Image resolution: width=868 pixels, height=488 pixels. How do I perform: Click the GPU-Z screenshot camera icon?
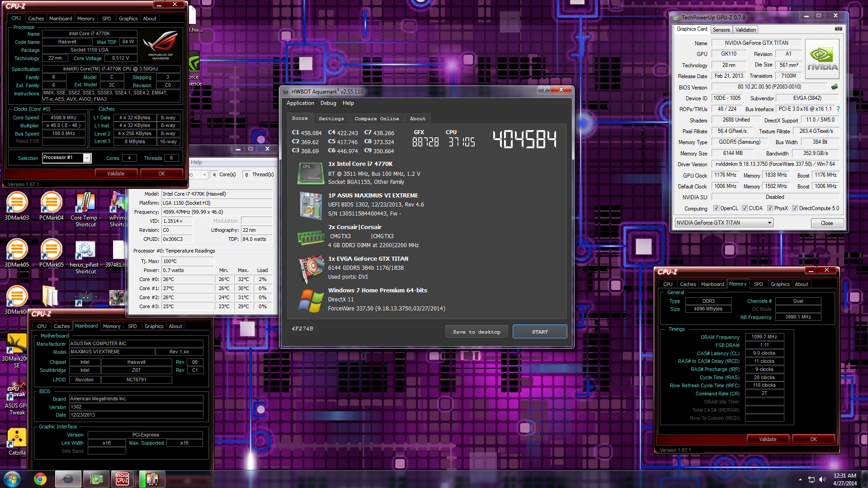point(838,29)
